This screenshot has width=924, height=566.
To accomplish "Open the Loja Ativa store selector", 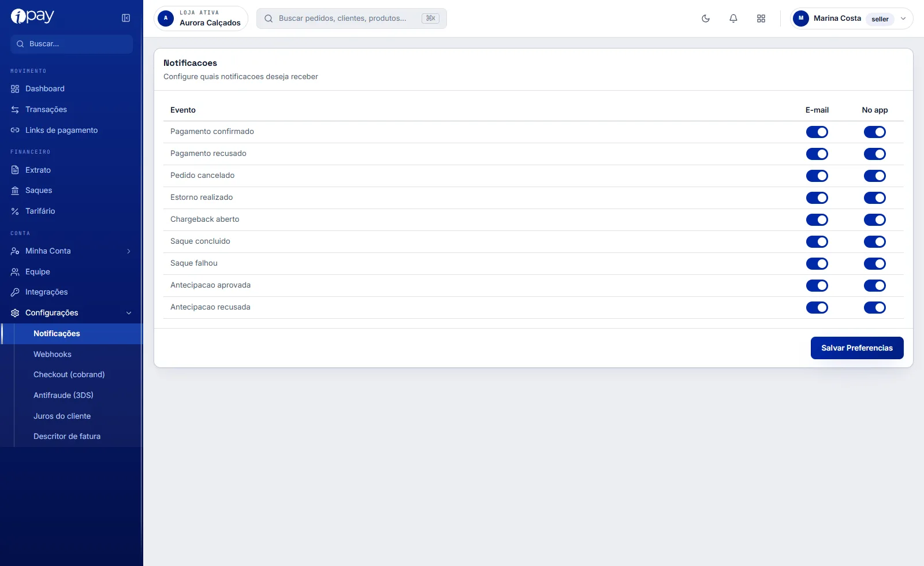I will tap(201, 18).
